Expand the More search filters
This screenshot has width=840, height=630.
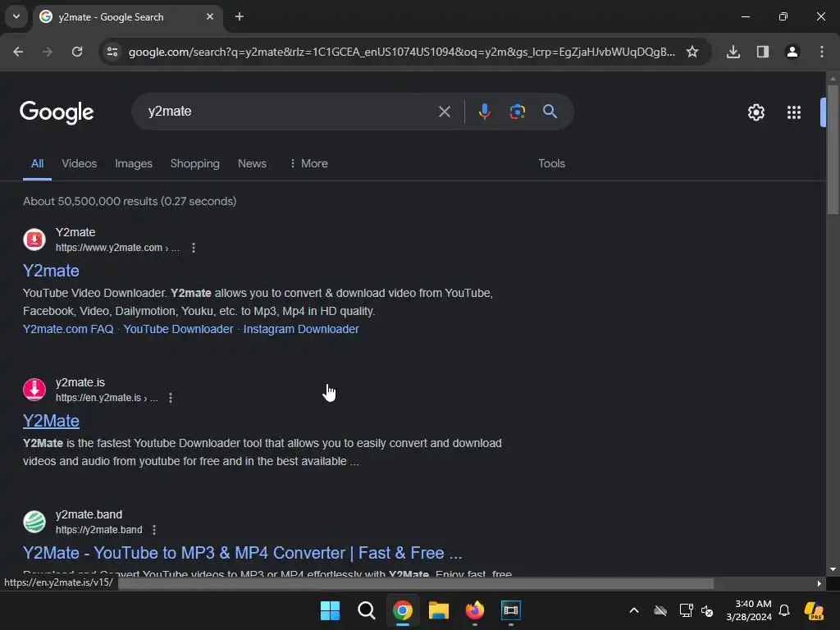(x=308, y=164)
